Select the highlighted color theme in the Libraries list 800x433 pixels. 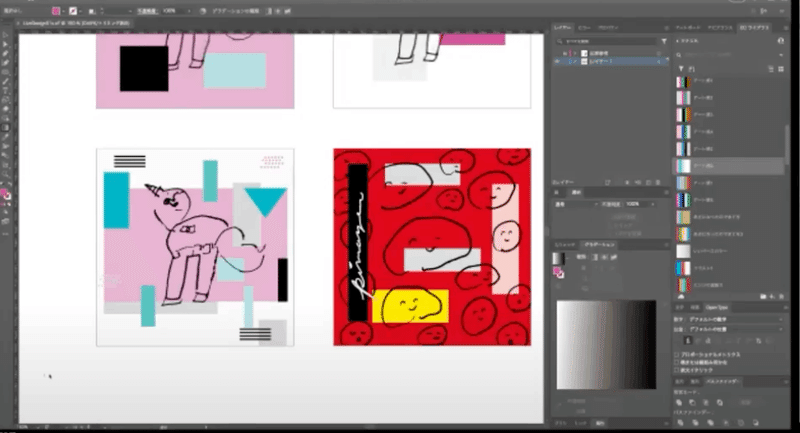click(729, 166)
